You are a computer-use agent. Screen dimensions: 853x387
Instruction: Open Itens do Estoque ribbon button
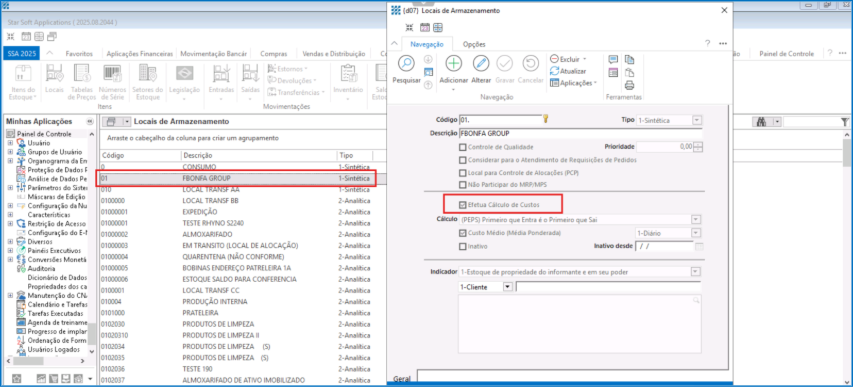(22, 82)
